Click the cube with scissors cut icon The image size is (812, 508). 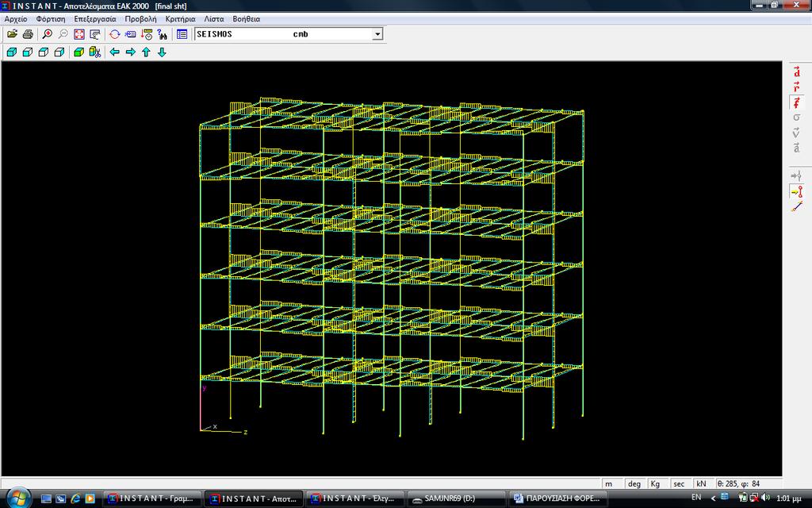pyautogui.click(x=95, y=52)
